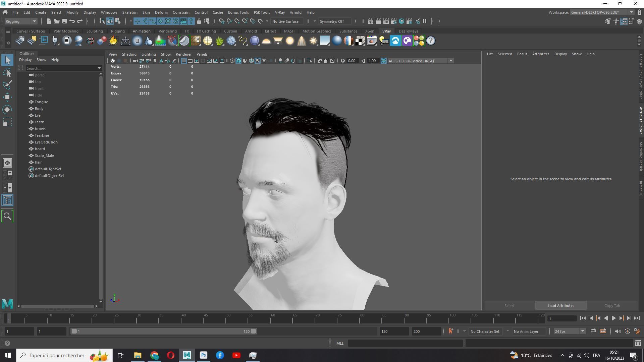Choose the Scale tool in toolbox
This screenshot has height=362, width=644.
[7, 122]
